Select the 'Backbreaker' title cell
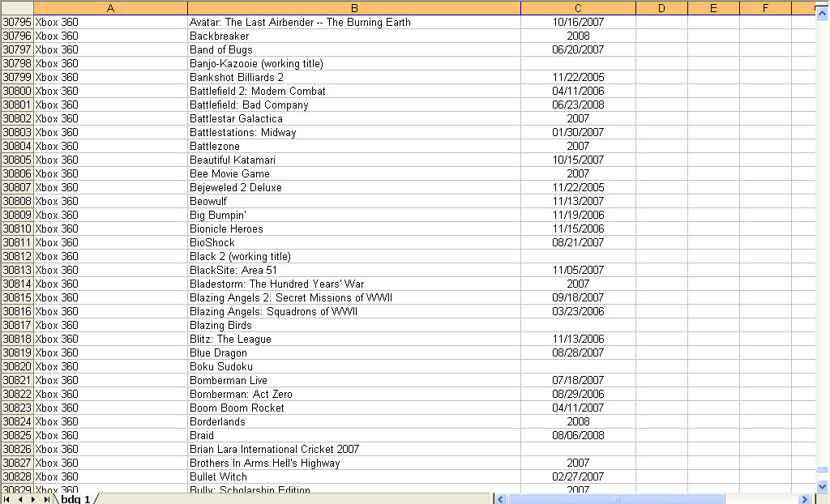This screenshot has height=504, width=830. pos(354,36)
